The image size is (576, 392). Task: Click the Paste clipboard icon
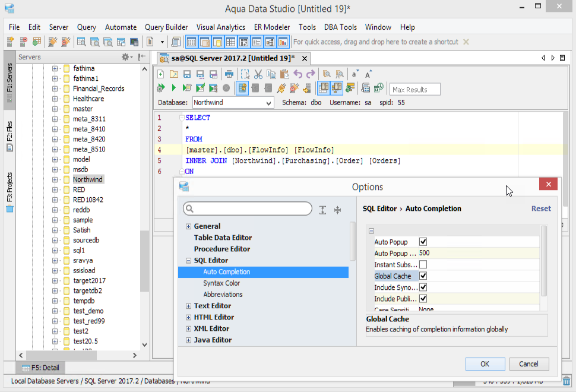click(x=284, y=74)
